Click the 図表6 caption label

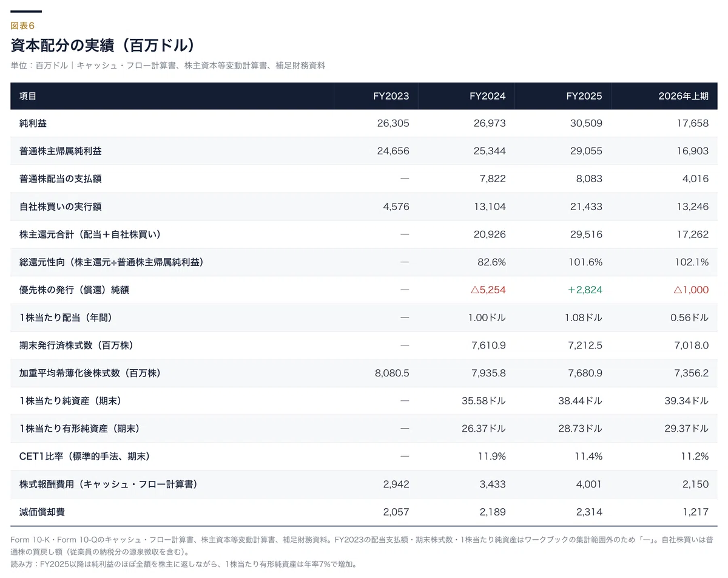(x=22, y=25)
